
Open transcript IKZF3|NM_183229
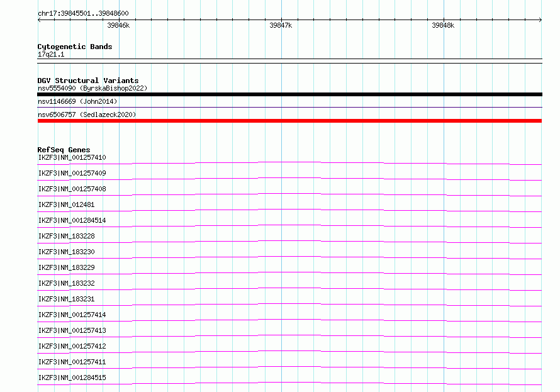pyautogui.click(x=67, y=267)
